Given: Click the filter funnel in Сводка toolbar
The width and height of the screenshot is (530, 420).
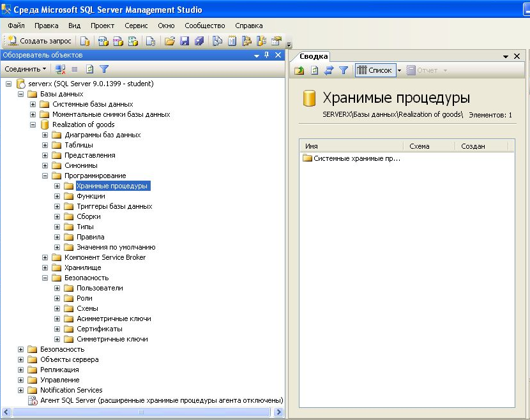Looking at the screenshot, I should coord(344,70).
